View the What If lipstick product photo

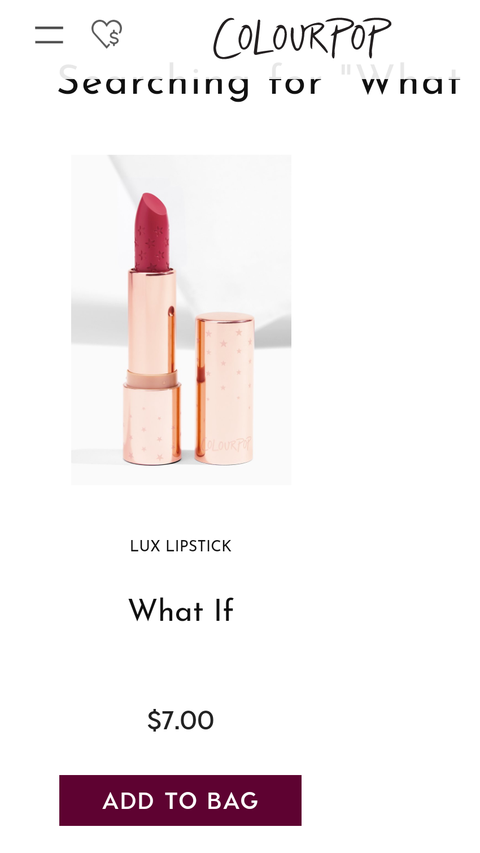(181, 320)
